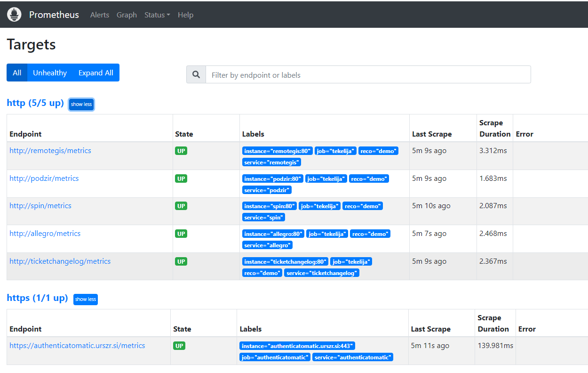The width and height of the screenshot is (588, 373).
Task: Click the http (5/5 up) heading
Action: tap(35, 103)
